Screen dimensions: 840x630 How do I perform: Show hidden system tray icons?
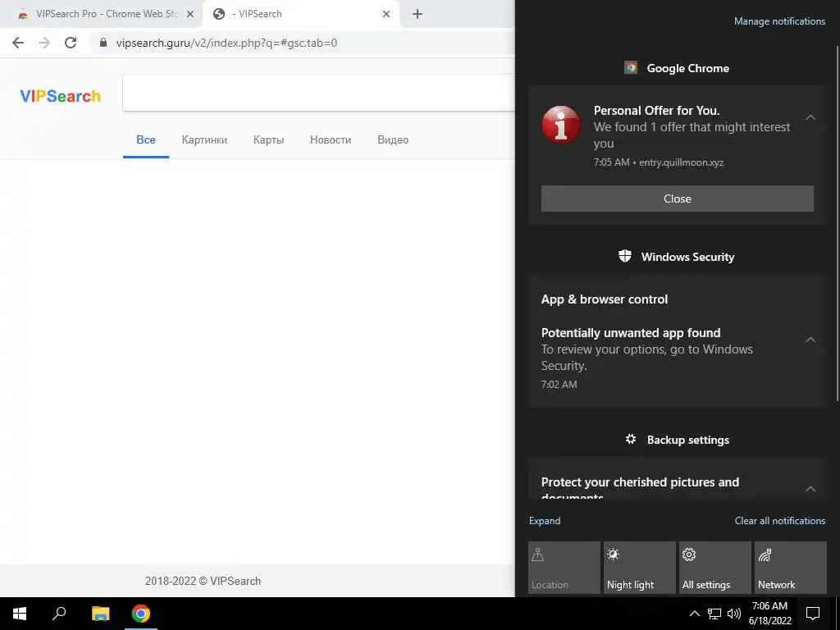(694, 614)
